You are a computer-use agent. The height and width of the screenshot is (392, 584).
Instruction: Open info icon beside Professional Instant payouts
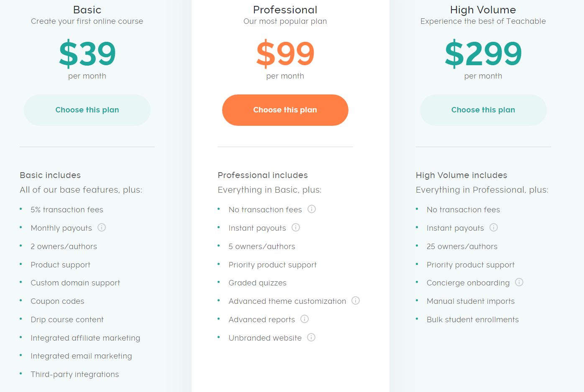point(296,227)
